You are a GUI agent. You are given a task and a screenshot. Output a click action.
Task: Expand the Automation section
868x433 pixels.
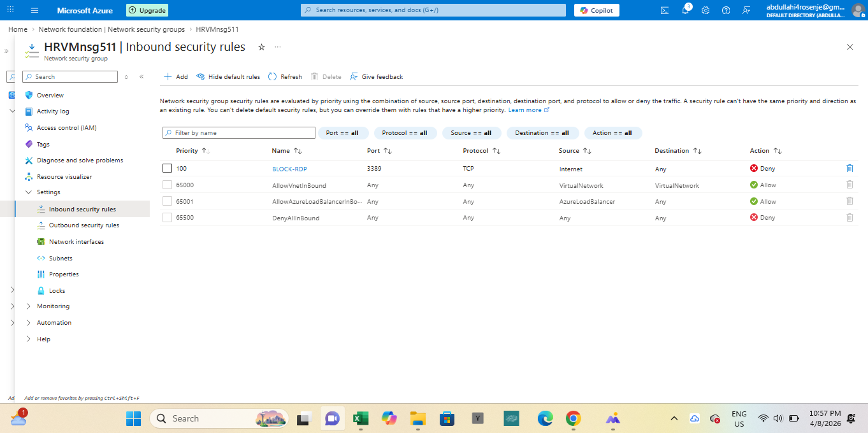pos(28,322)
